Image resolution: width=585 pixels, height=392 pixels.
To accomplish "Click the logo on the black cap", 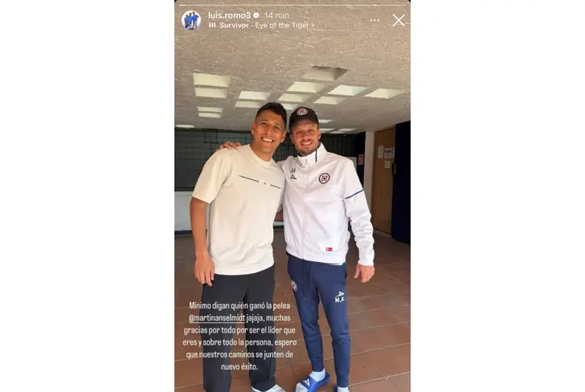I will [302, 111].
